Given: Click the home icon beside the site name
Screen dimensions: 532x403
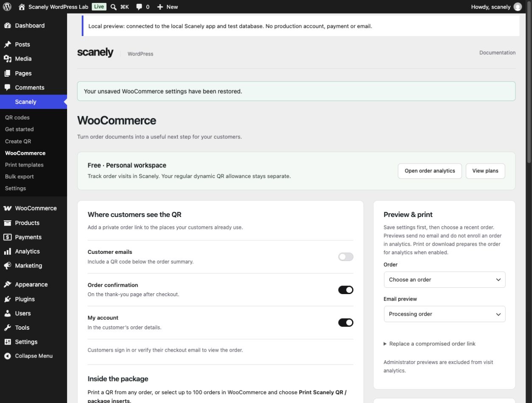Looking at the screenshot, I should click(x=22, y=7).
